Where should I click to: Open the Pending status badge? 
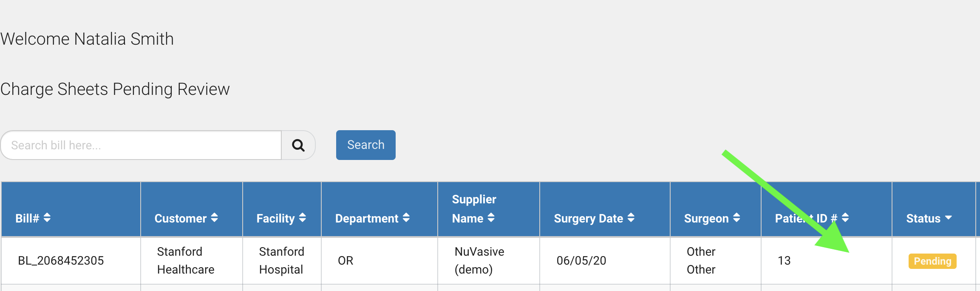[932, 261]
